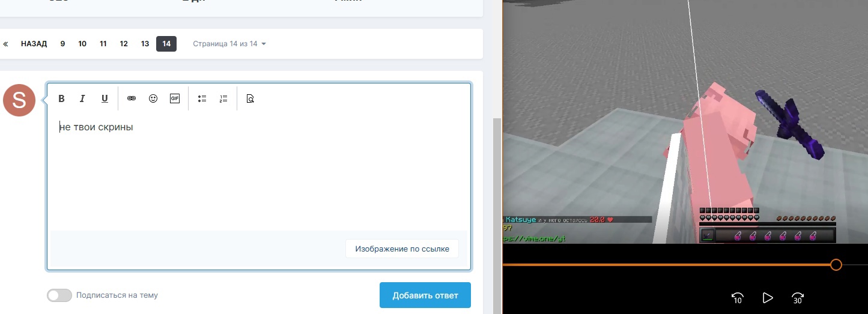The image size is (868, 314).
Task: Preview the post with the magnifier icon
Action: [x=250, y=98]
